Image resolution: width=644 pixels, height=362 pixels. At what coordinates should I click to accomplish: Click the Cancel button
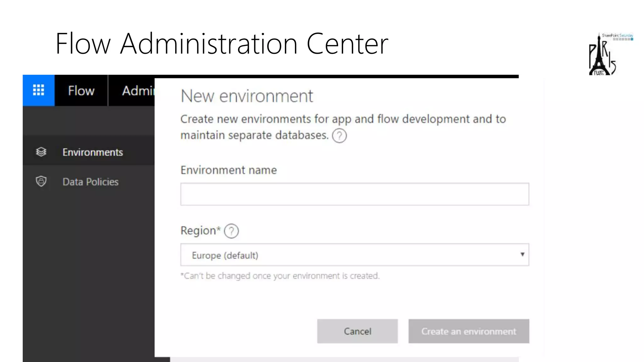(357, 331)
